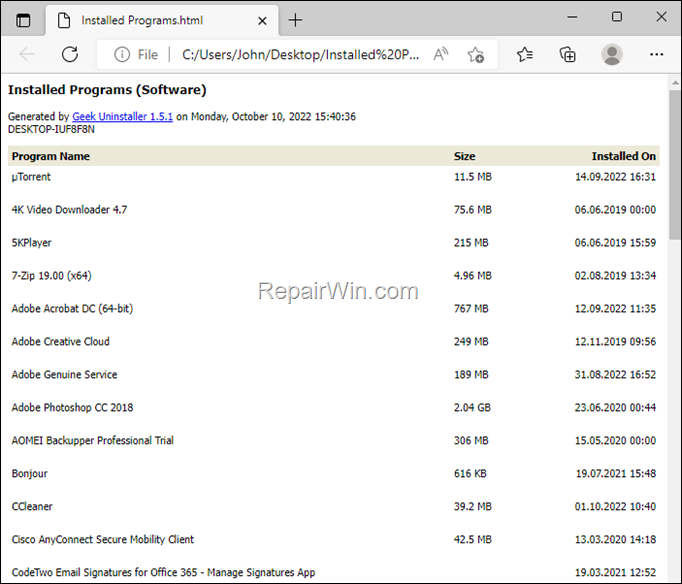Select the 4K Video Downloader 4.7 entry

(69, 210)
